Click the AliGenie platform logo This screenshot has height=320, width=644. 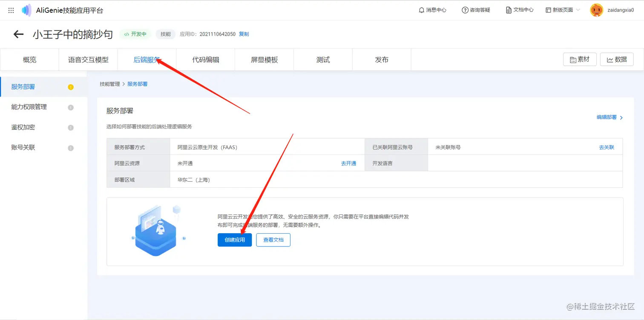coord(27,10)
